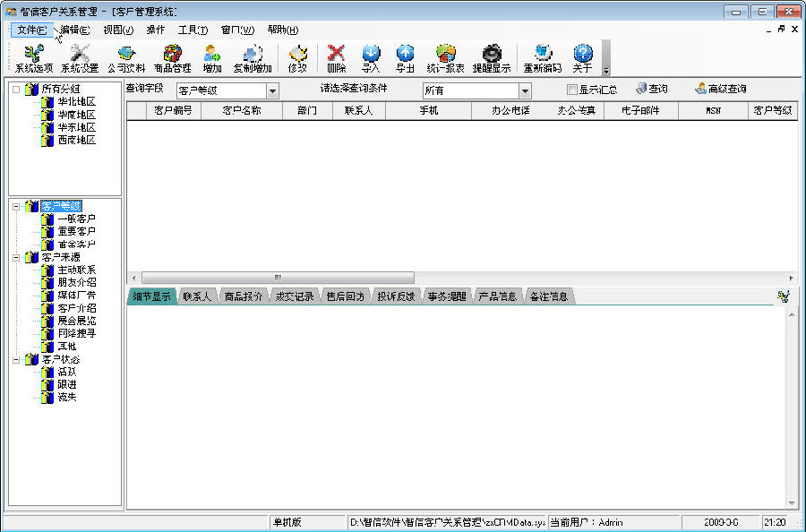This screenshot has width=806, height=532.
Task: Select 主动联系 tree item
Action: [77, 270]
